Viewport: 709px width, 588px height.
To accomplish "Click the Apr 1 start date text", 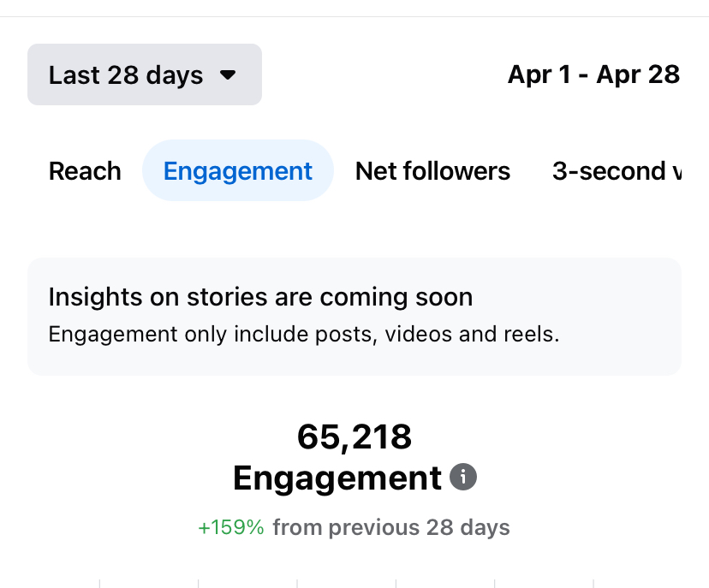I will (539, 74).
